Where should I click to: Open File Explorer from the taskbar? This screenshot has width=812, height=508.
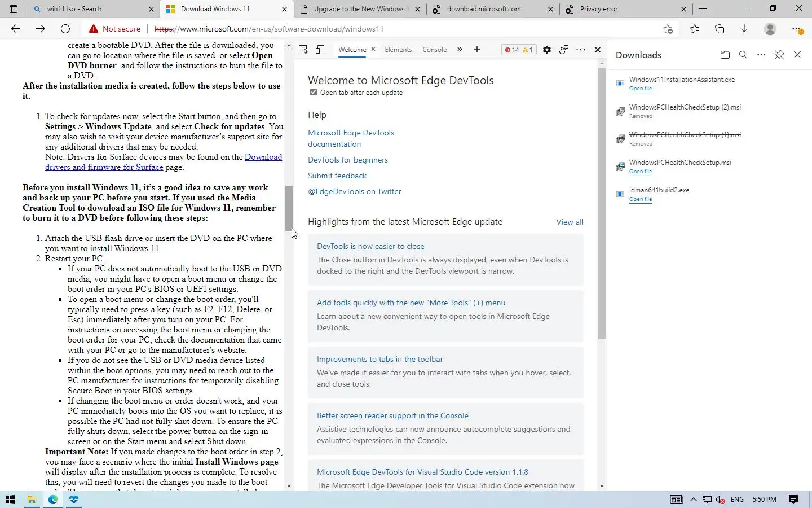(32, 500)
